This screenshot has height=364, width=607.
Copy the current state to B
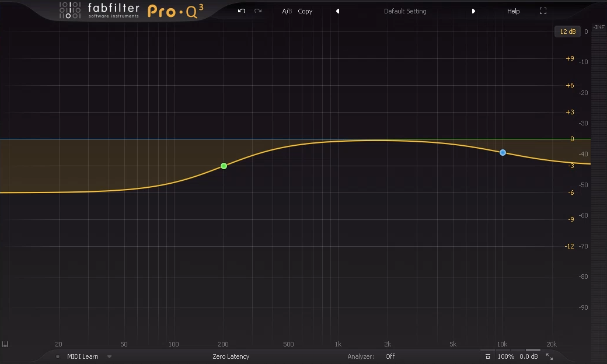coord(305,11)
